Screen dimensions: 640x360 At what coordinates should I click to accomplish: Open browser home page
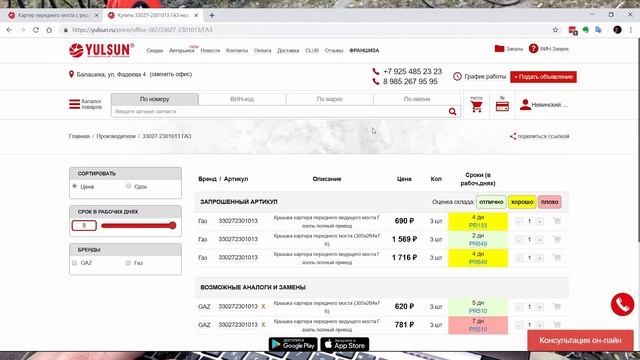[49, 30]
